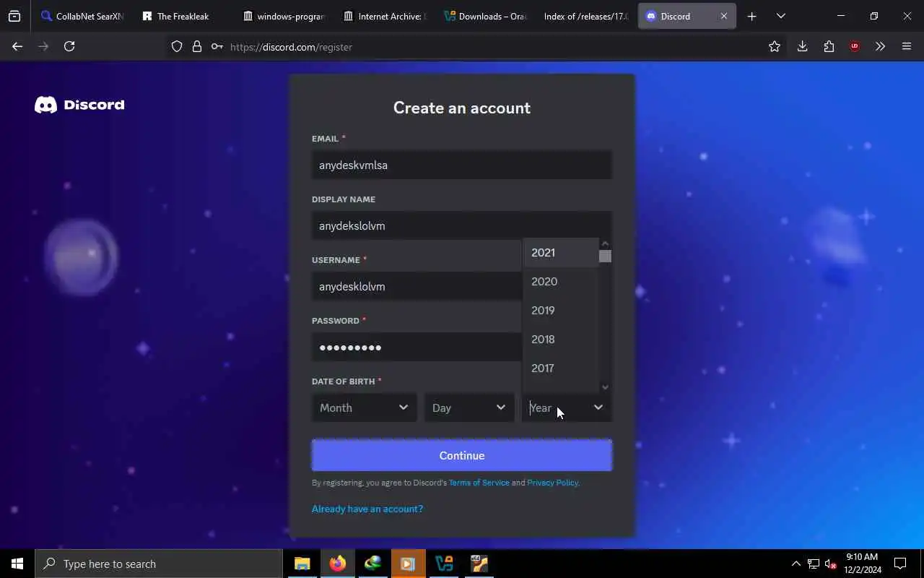Click the Continue button
Image resolution: width=924 pixels, height=578 pixels.
click(461, 455)
